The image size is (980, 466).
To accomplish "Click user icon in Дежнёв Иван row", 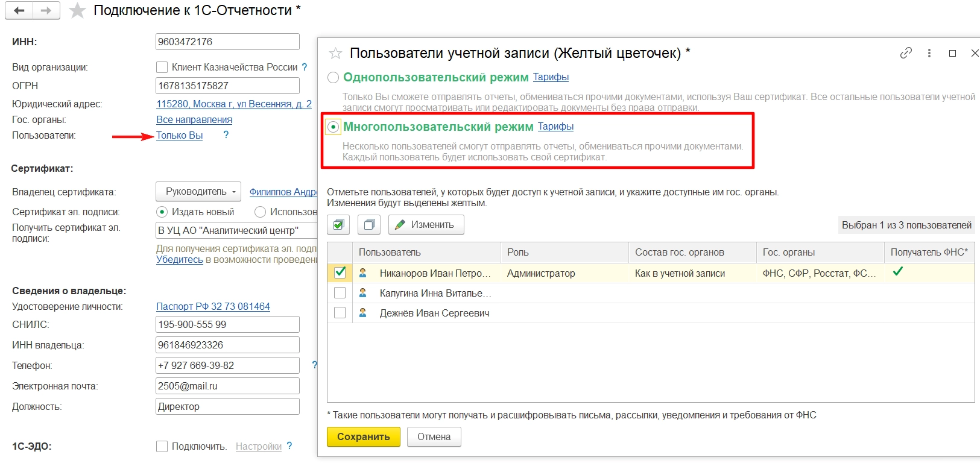I will [x=363, y=313].
